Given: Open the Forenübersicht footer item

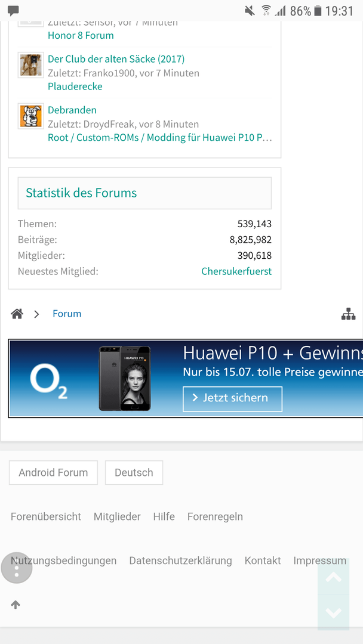Looking at the screenshot, I should tap(46, 516).
